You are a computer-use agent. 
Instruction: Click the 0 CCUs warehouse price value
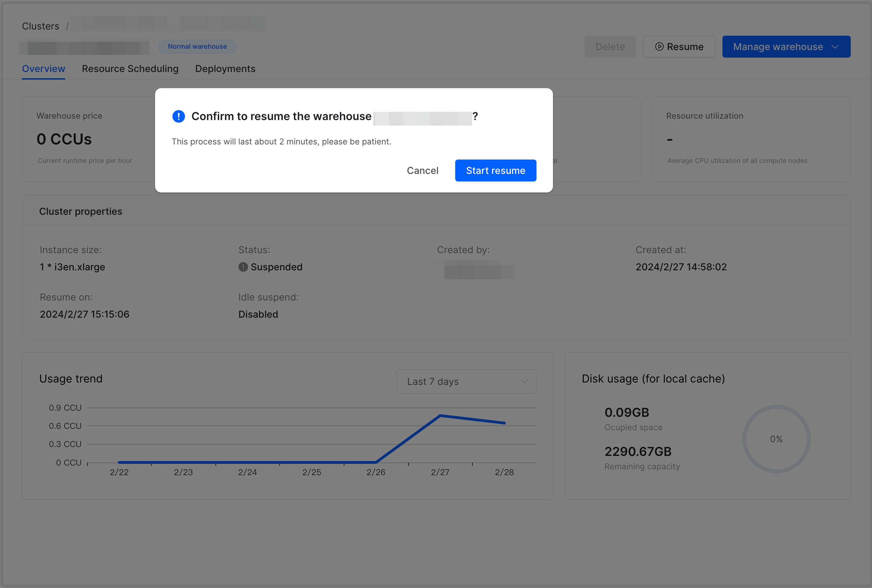tap(64, 139)
